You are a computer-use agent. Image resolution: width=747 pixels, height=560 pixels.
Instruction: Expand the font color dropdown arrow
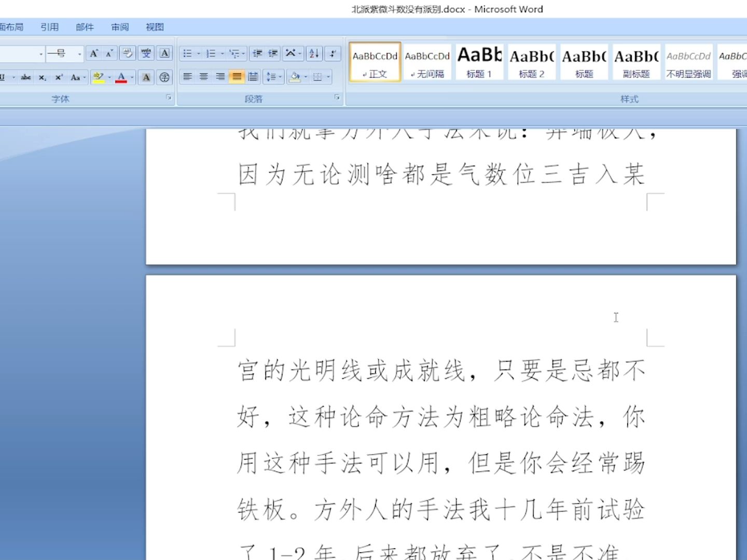tap(132, 77)
